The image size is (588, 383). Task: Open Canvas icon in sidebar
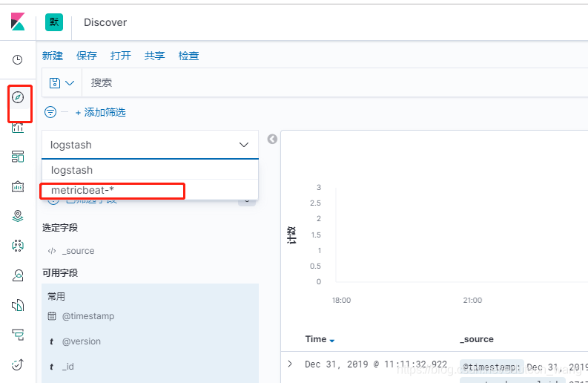18,186
